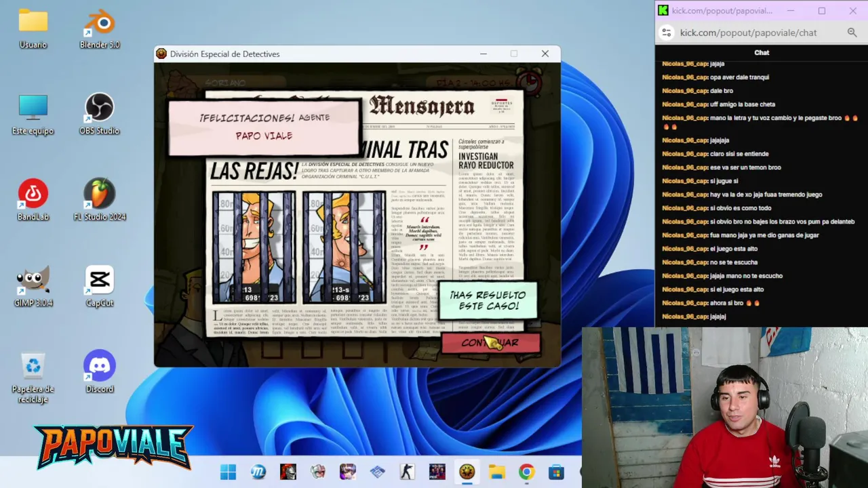Click the message 'claro sisi se entiende'
The image size is (868, 488).
coord(739,154)
